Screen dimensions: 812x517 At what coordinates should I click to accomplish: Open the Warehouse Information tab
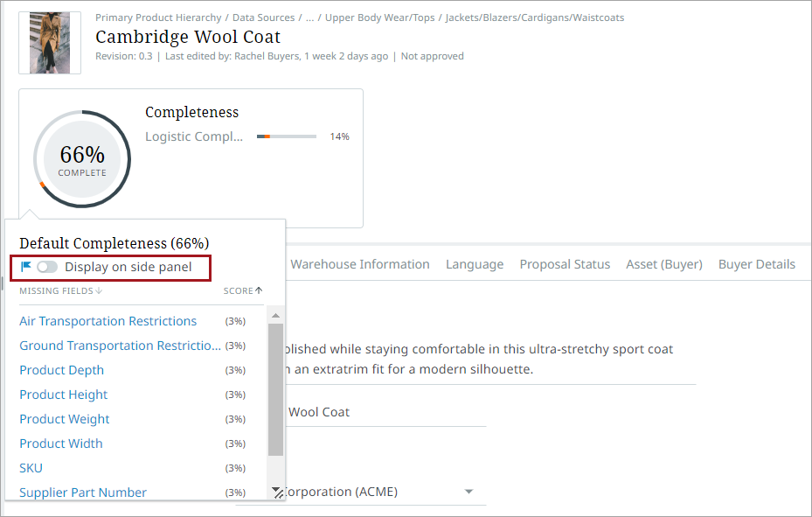point(360,264)
